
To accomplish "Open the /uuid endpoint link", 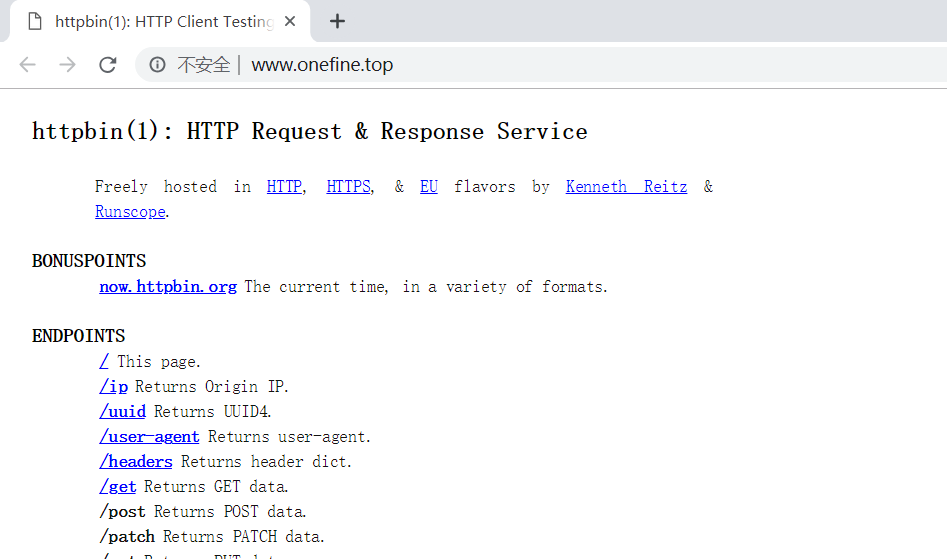I will (x=123, y=412).
